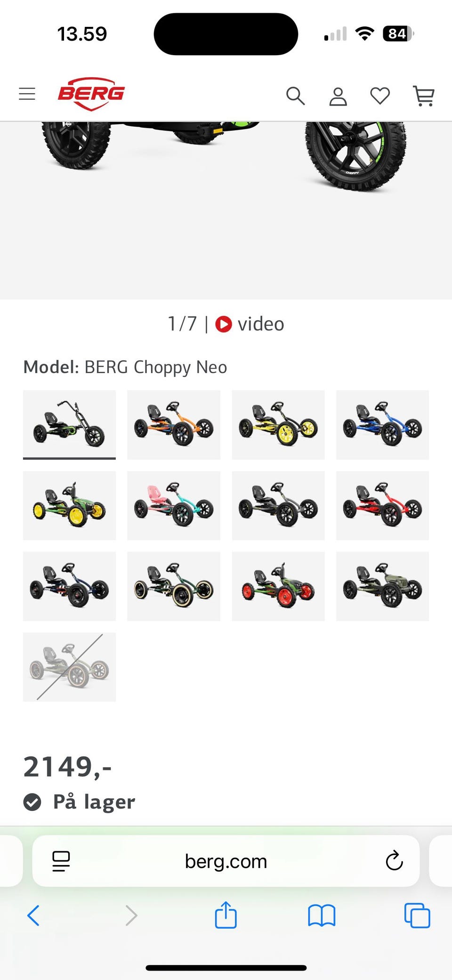
Task: Open the page settings icon in address bar
Action: pos(61,861)
